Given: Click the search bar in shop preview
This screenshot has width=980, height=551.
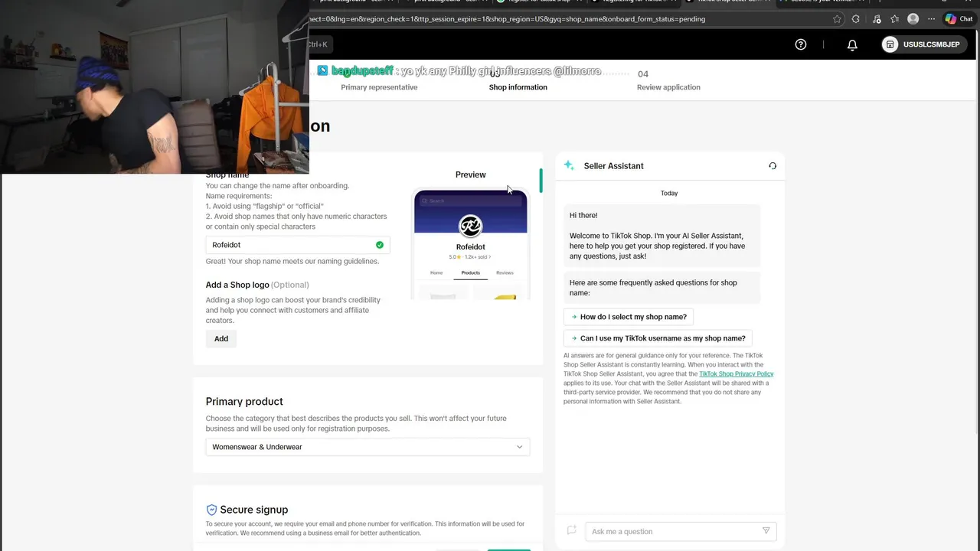Looking at the screenshot, I should tap(470, 201).
